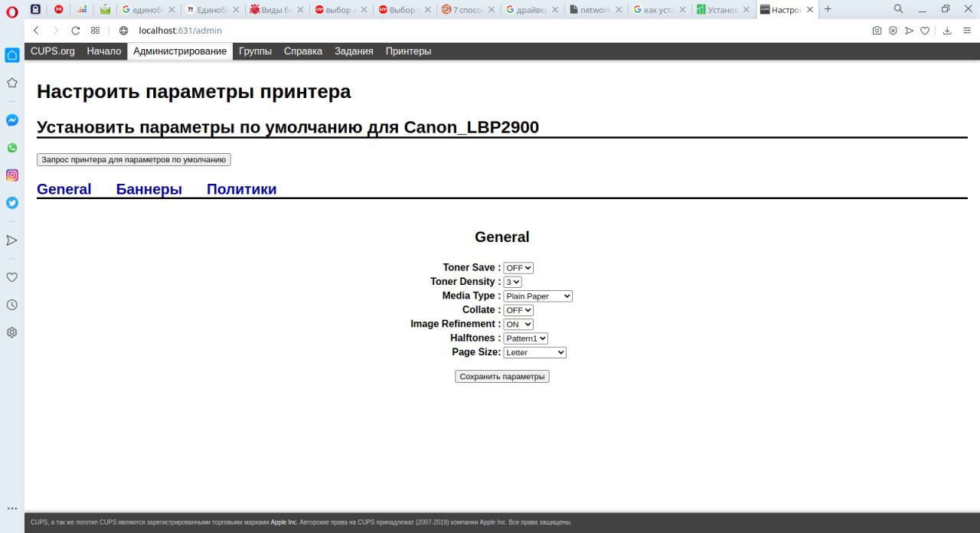Open pinned tab with red M icon
The image size is (980, 533).
(x=59, y=10)
